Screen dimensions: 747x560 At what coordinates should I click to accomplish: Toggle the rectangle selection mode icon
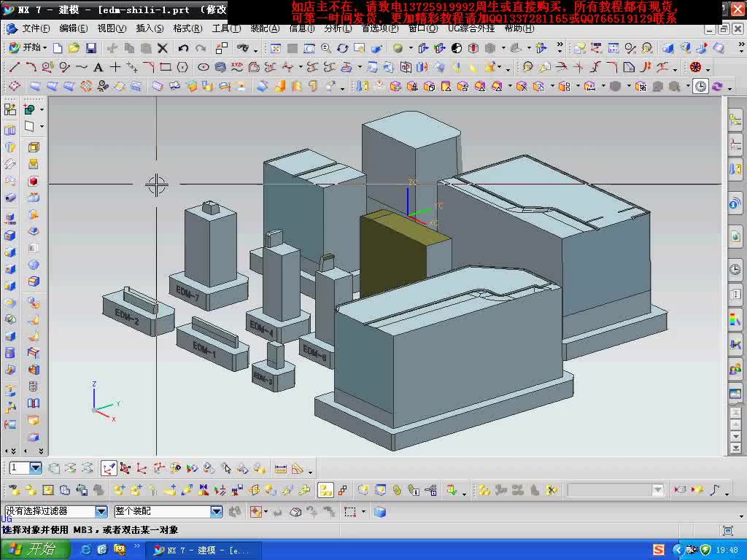pos(350,512)
